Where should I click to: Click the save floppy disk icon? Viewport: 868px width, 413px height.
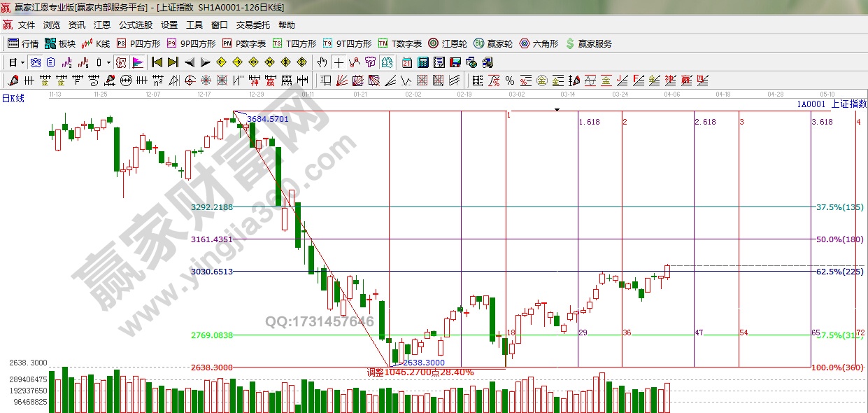coord(455,62)
